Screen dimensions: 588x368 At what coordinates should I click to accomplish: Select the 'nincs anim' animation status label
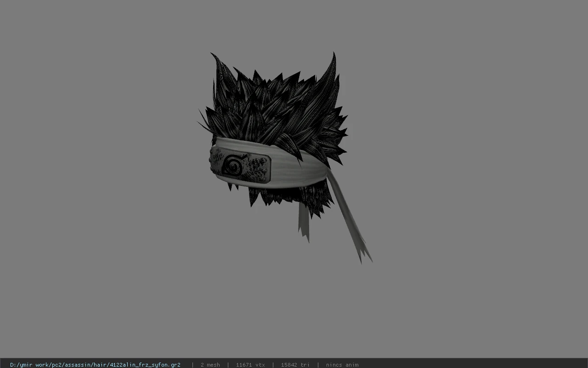tap(342, 365)
